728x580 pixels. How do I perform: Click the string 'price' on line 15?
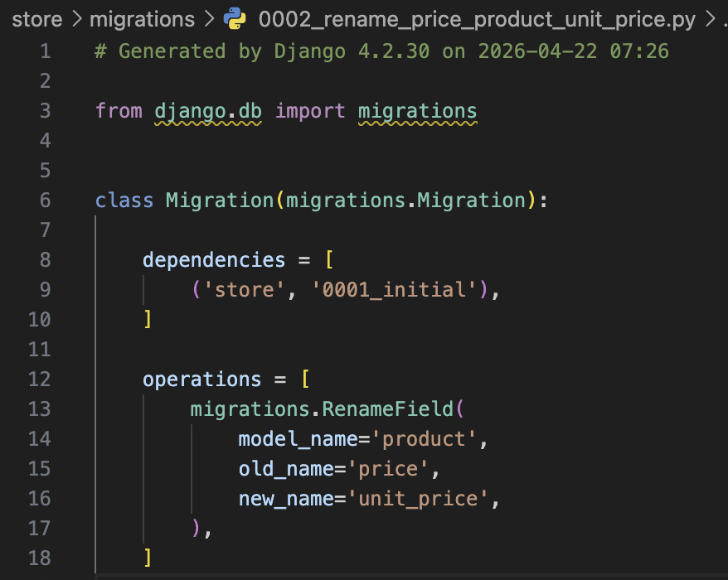tap(388, 469)
